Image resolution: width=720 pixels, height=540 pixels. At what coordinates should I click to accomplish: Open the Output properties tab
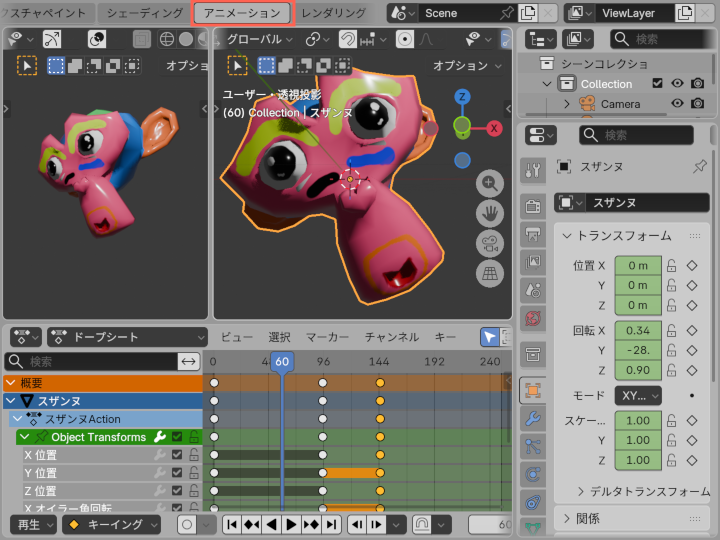tap(533, 235)
